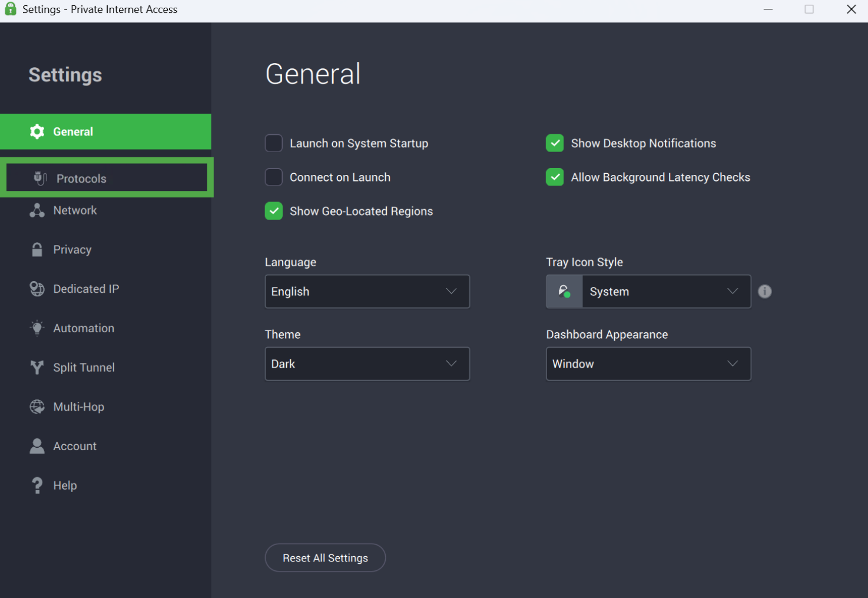Go to the Multi-Hop tab
This screenshot has height=598, width=868.
coord(105,407)
